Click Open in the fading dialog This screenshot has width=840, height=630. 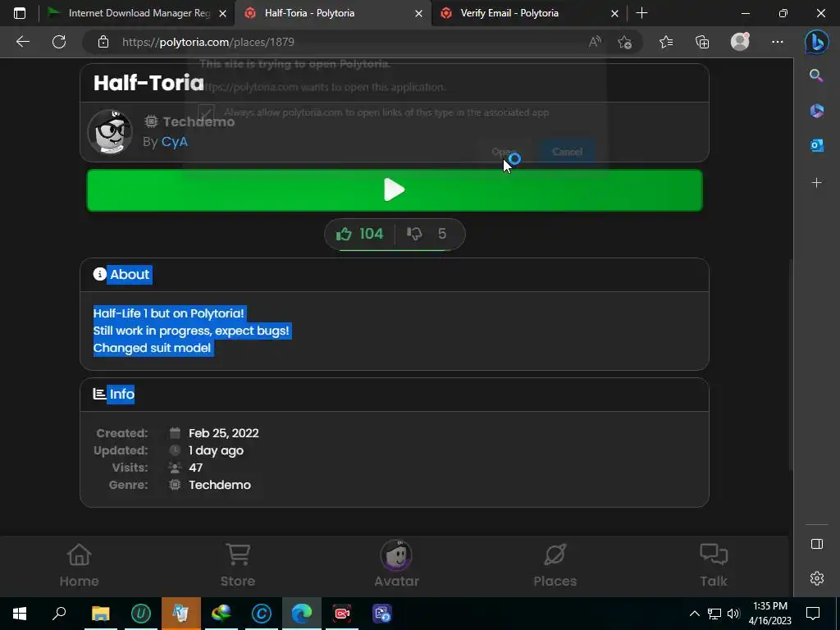click(x=504, y=152)
